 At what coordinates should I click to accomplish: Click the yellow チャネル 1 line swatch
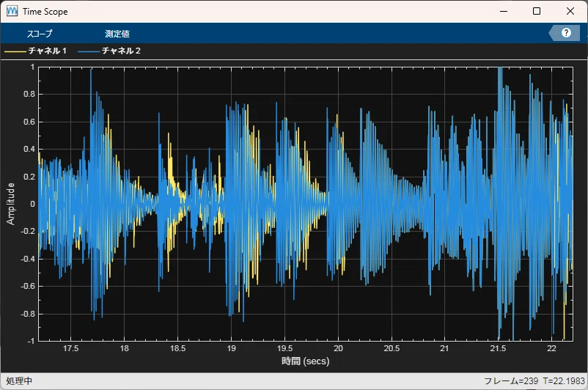coord(15,51)
